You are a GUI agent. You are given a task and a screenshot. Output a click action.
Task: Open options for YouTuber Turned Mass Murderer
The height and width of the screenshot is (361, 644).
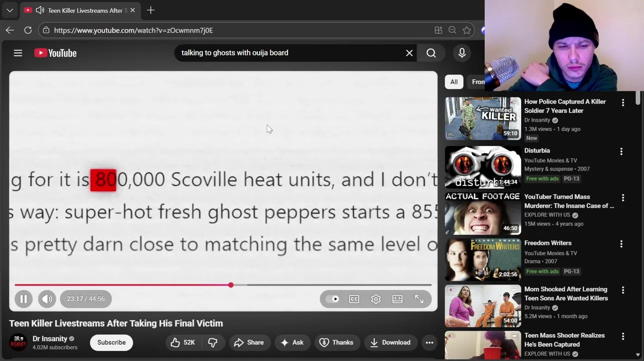point(623,198)
